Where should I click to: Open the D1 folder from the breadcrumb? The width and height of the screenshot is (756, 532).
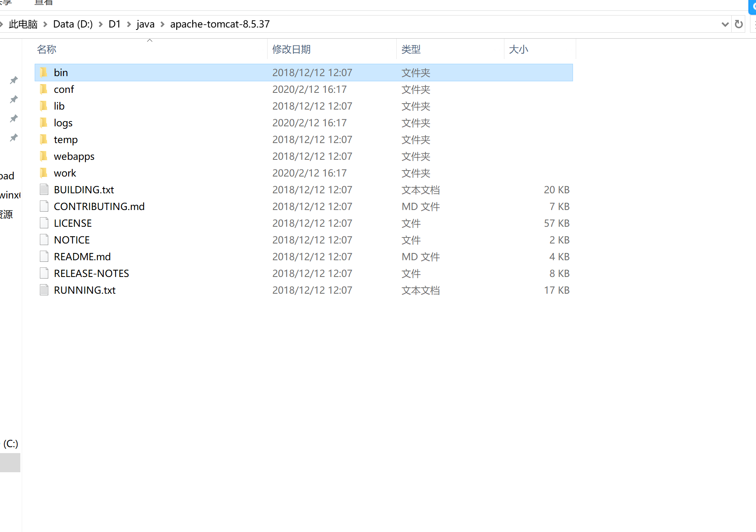pos(114,24)
